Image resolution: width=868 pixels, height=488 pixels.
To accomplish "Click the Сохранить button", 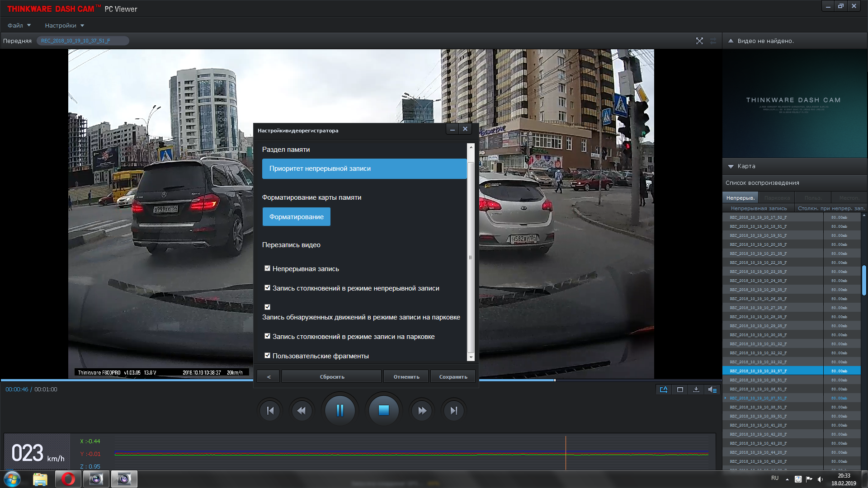I will 453,376.
